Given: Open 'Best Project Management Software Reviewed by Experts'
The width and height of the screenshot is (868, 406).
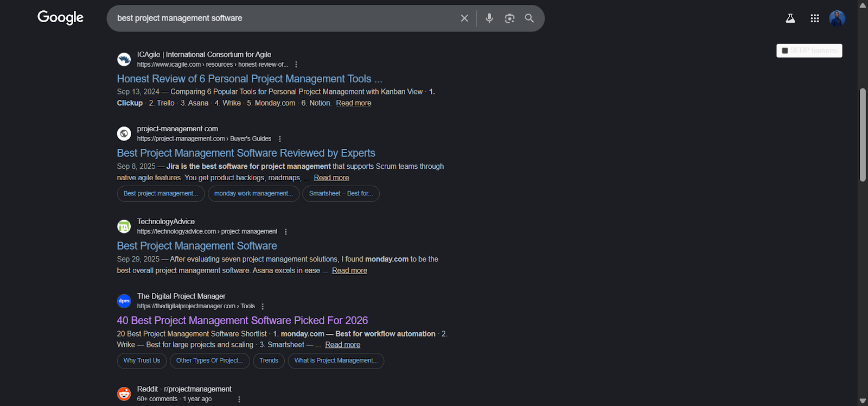Looking at the screenshot, I should click(246, 153).
